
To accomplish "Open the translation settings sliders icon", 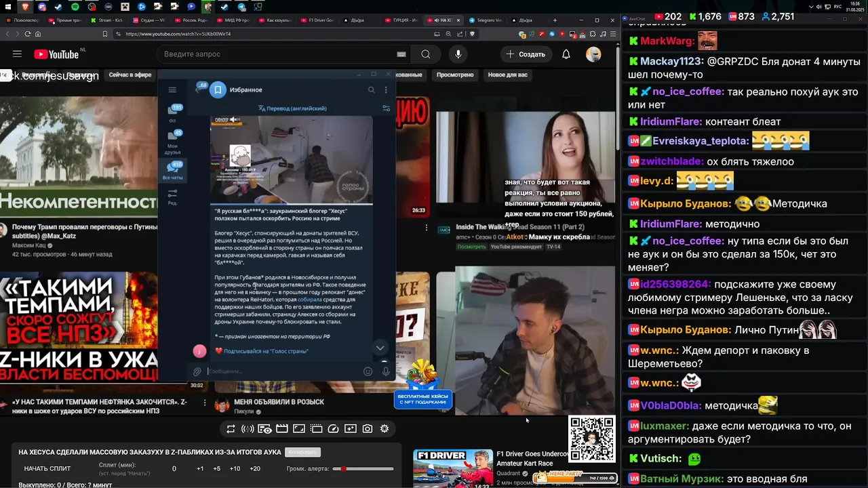I will pos(386,108).
